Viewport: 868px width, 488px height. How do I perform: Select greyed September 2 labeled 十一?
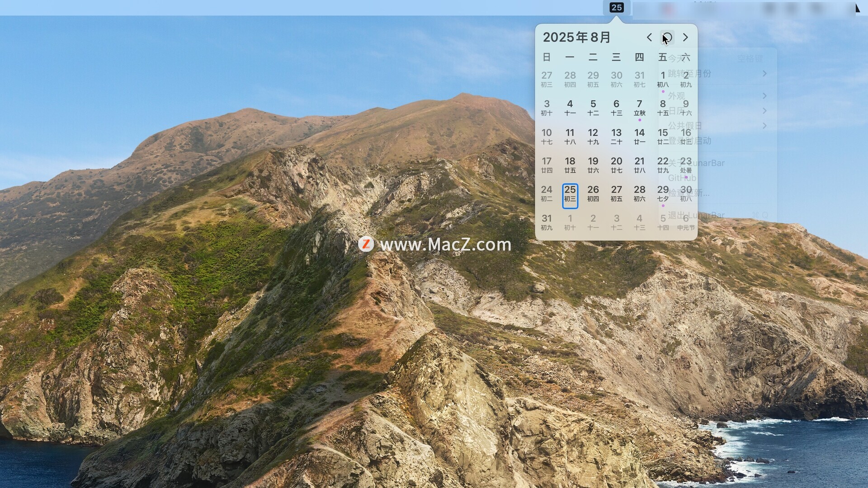593,223
